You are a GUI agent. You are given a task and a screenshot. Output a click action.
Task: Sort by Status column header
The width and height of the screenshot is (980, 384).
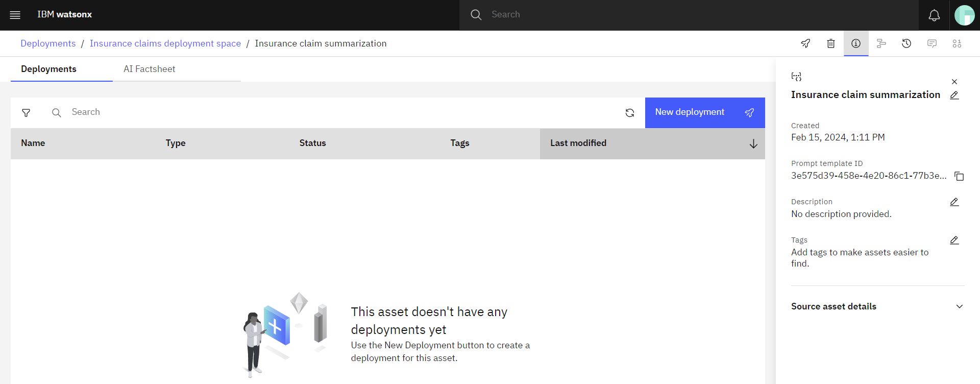[312, 143]
